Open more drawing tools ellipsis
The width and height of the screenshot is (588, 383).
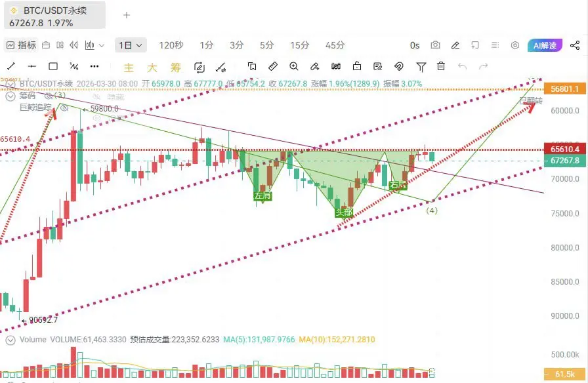(x=94, y=66)
